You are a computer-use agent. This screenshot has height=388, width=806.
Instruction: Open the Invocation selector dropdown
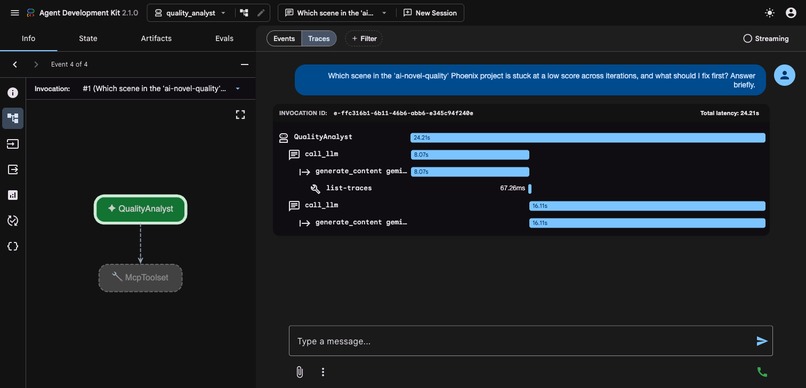click(x=161, y=88)
